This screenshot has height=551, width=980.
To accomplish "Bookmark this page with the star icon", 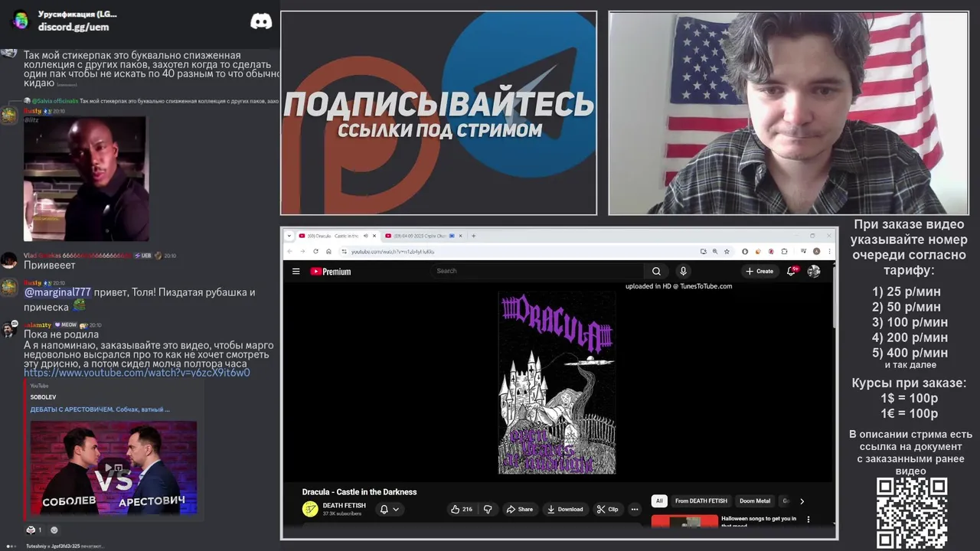I will click(727, 251).
